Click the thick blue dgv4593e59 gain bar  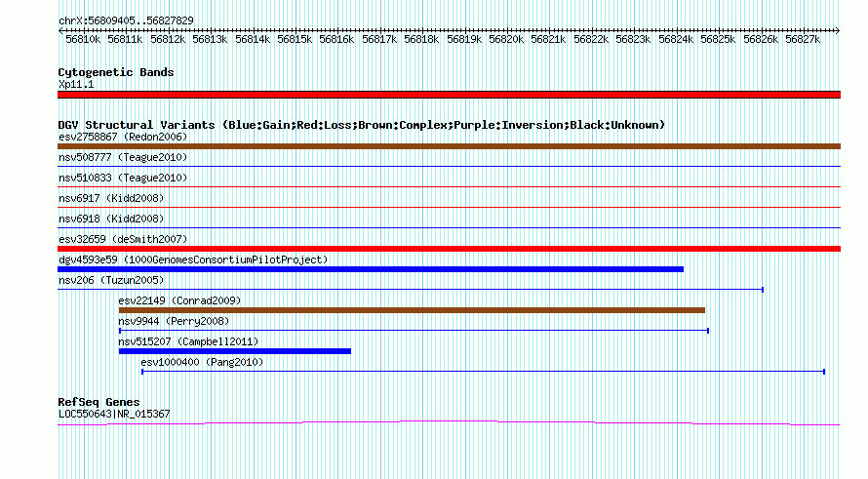371,269
